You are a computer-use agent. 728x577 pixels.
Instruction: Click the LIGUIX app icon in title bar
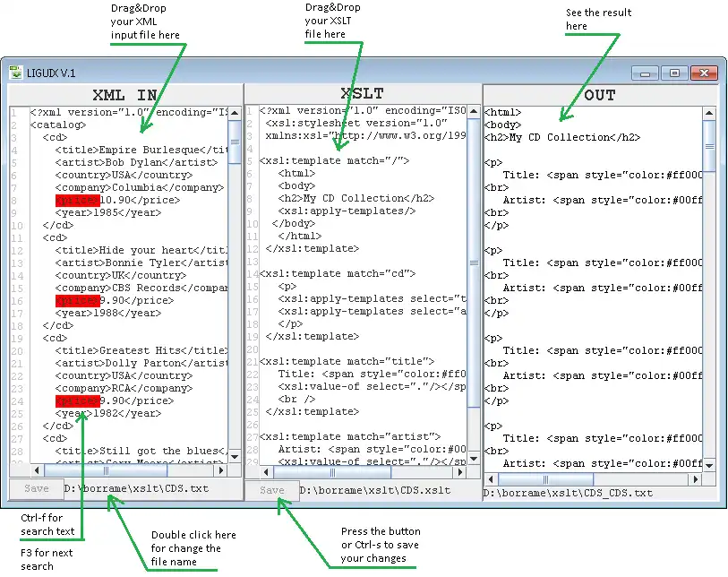[16, 72]
